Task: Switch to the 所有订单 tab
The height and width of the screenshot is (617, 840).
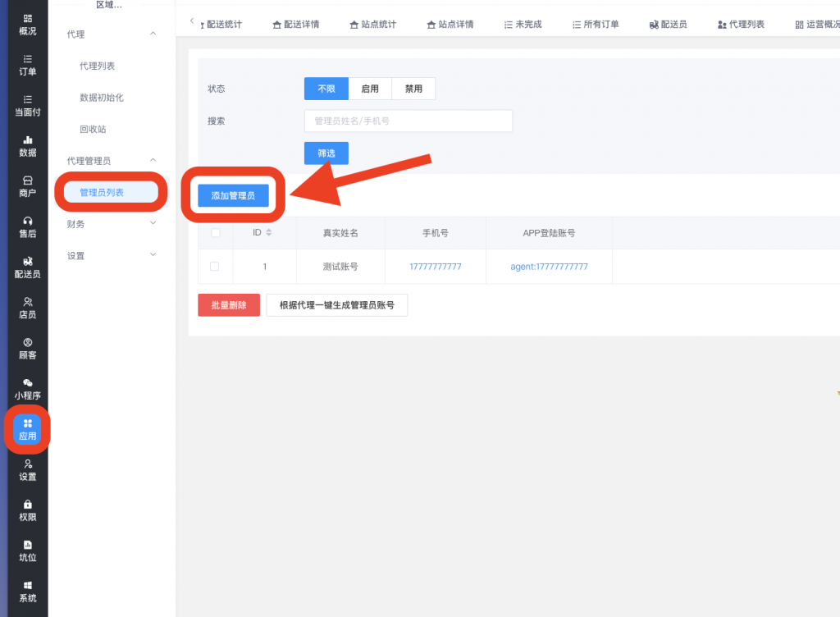Action: coord(596,25)
